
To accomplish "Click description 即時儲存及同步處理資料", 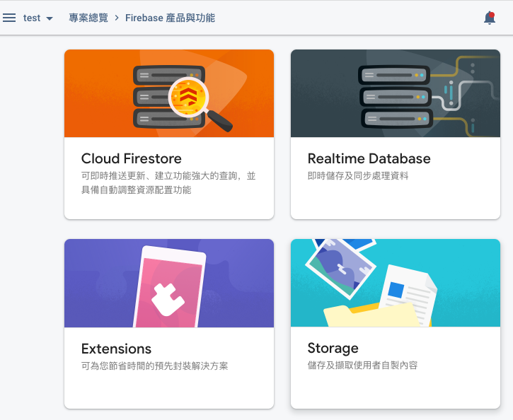I will [x=358, y=176].
